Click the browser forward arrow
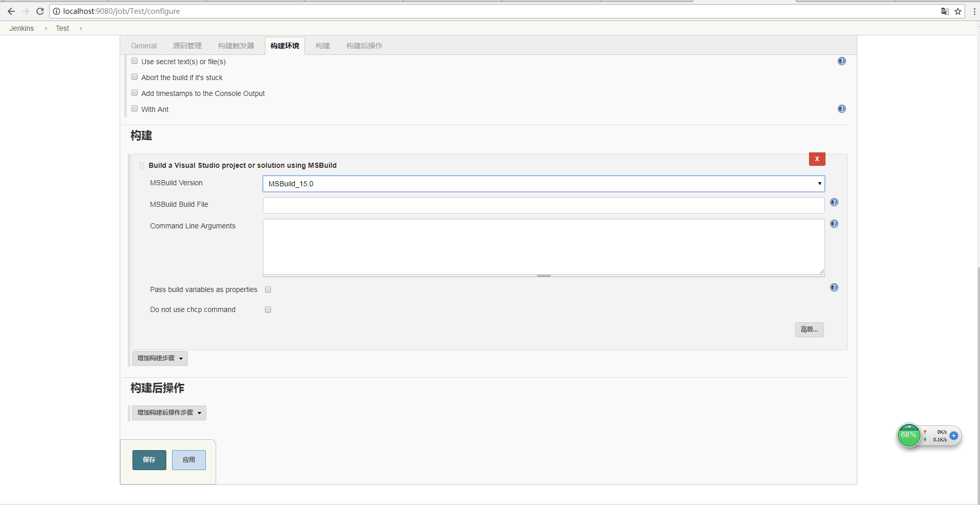The width and height of the screenshot is (980, 505). click(26, 11)
